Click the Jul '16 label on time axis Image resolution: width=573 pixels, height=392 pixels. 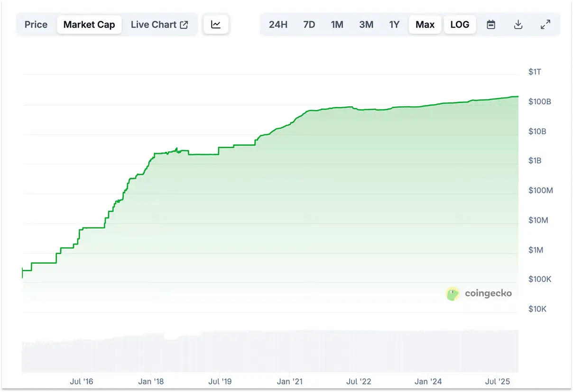[82, 381]
